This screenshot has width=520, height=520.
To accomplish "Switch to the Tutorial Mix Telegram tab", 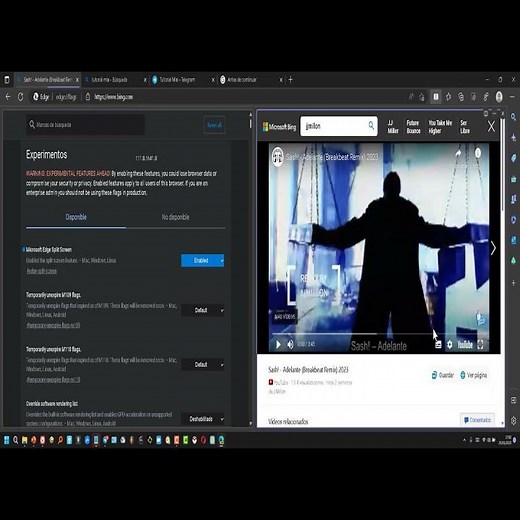I will point(183,80).
